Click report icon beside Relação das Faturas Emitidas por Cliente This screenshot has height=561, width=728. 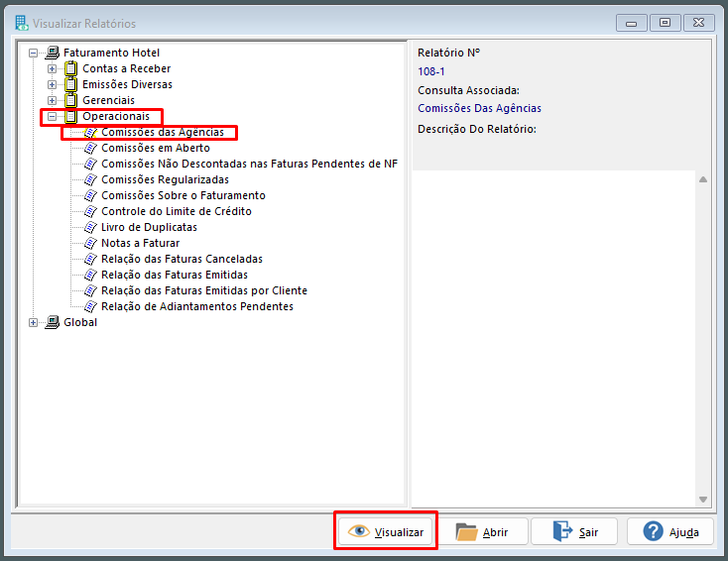[x=90, y=290]
